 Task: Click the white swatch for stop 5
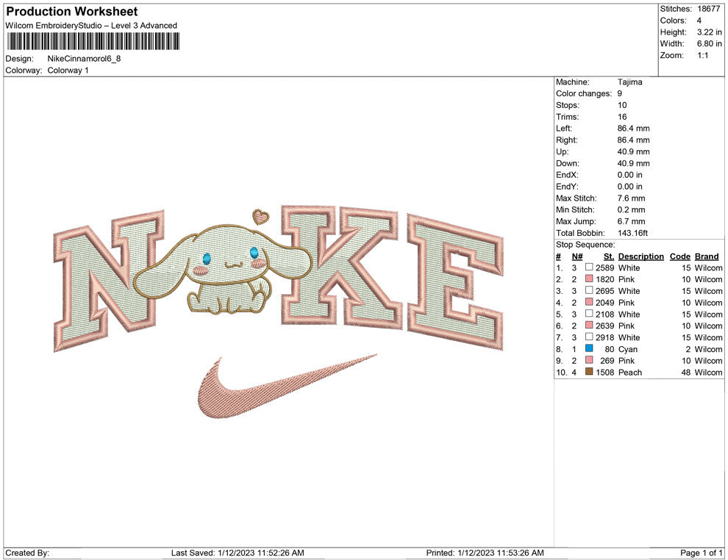[x=589, y=314]
